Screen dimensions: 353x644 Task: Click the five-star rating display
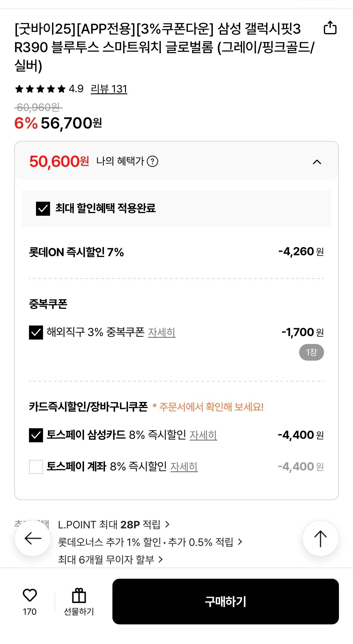click(40, 89)
